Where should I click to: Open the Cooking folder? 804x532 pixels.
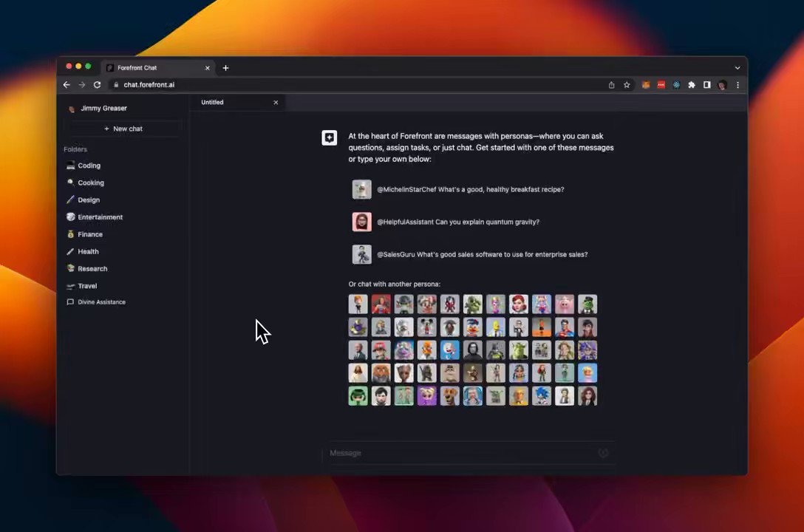85,183
